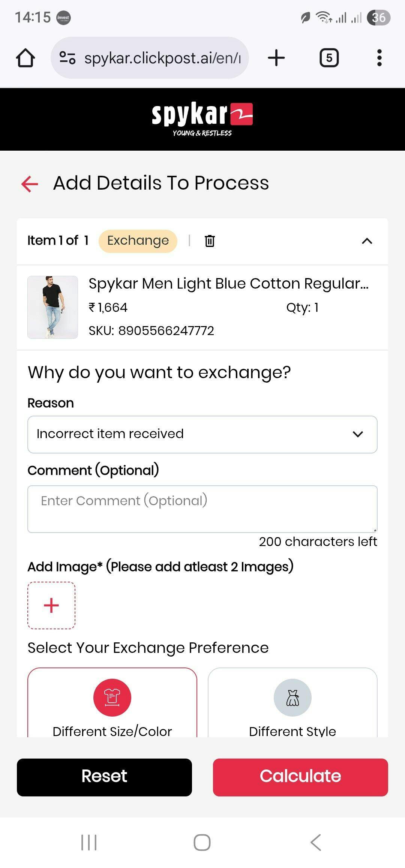405x868 pixels.
Task: Collapse the Item 1 of 1 section
Action: pos(367,241)
